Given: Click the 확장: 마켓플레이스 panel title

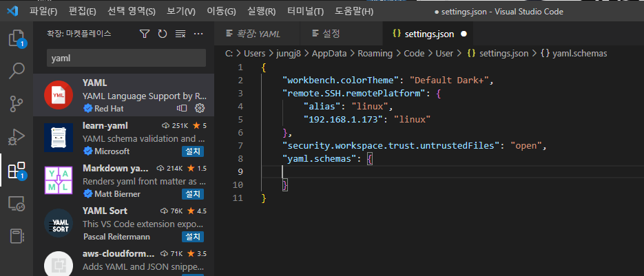Looking at the screenshot, I should [x=79, y=34].
